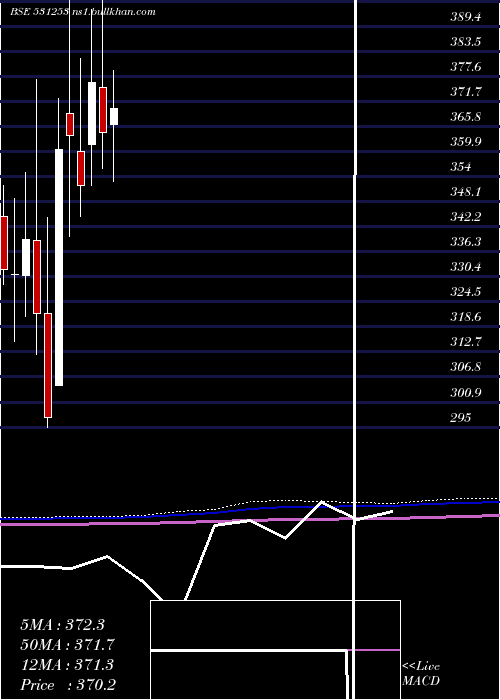Click the 336.3 price axis label

466,242
